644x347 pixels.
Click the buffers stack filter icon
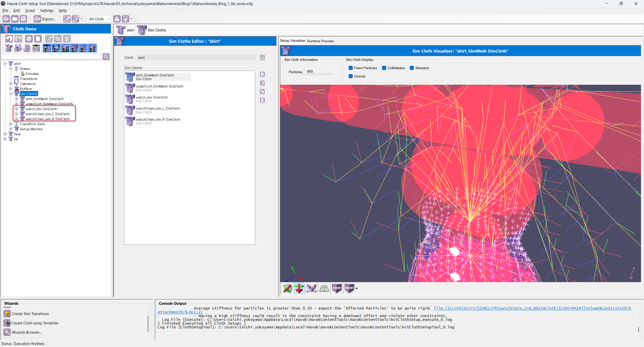27,48
